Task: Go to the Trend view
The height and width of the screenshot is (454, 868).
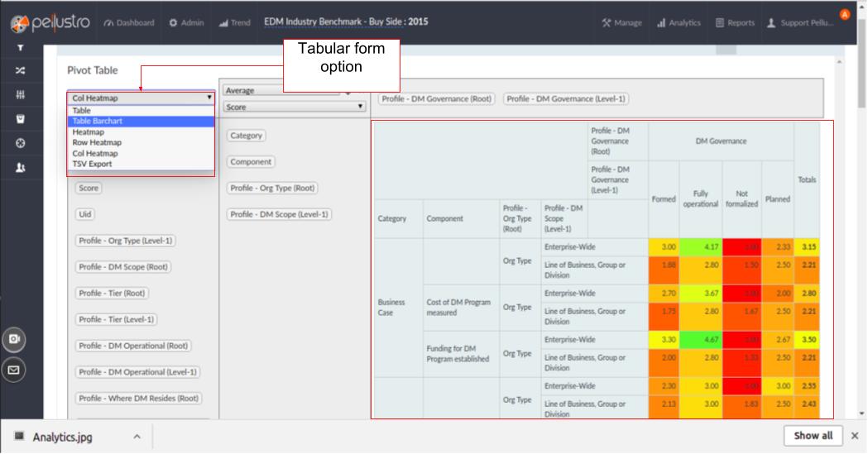Action: (235, 22)
